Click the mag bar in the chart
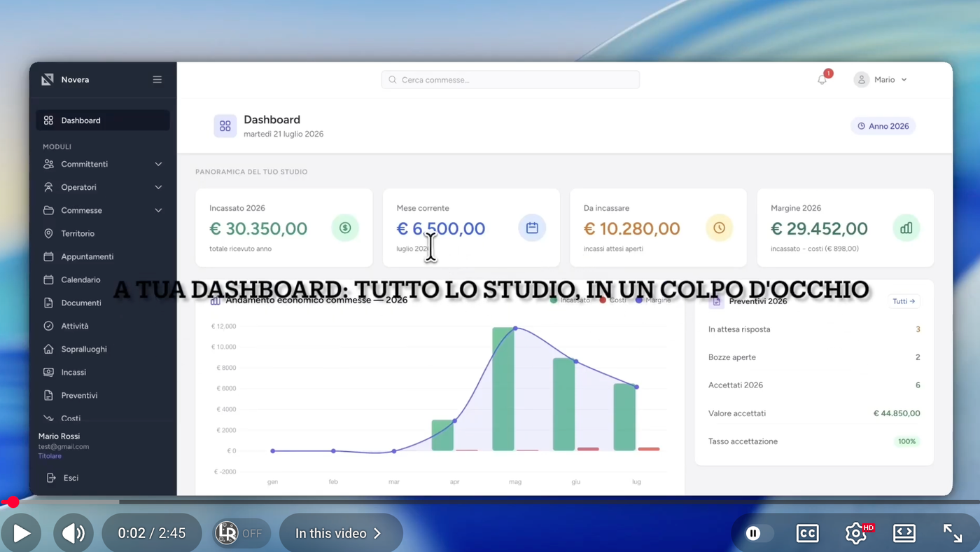The width and height of the screenshot is (980, 552). 503,389
